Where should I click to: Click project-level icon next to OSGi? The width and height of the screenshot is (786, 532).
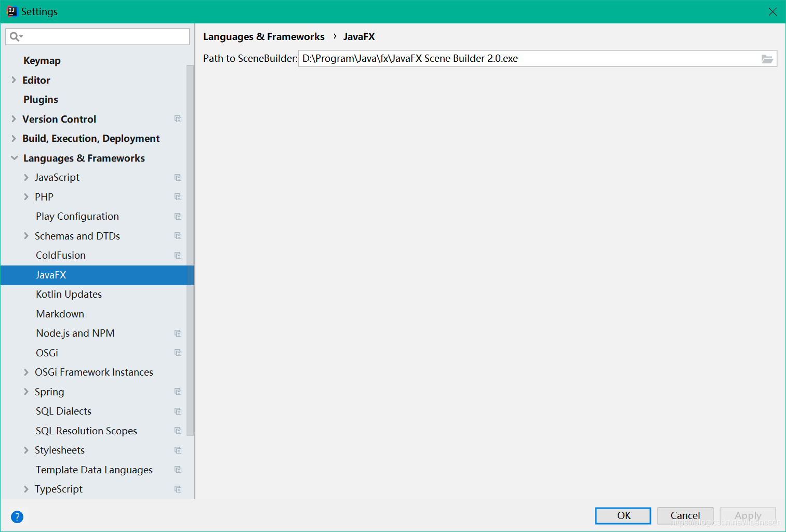pos(178,353)
